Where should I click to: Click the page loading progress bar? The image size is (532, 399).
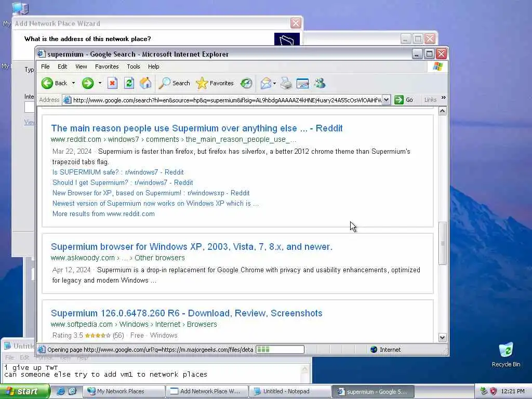[x=280, y=350]
